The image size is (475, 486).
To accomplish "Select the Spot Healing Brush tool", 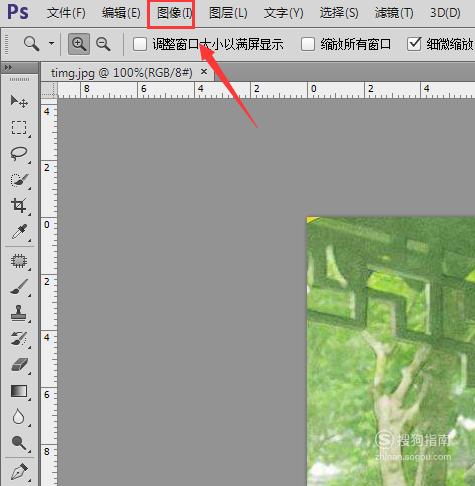I will (19, 261).
